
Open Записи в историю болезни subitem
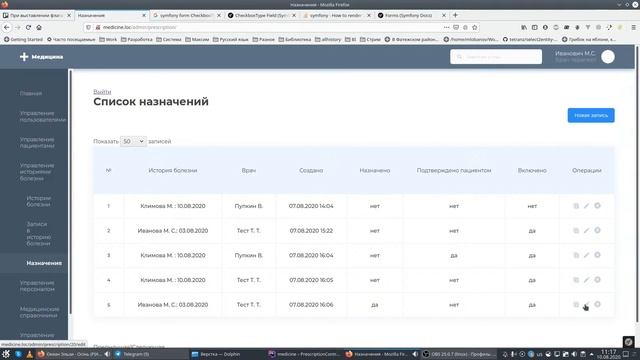[38, 234]
